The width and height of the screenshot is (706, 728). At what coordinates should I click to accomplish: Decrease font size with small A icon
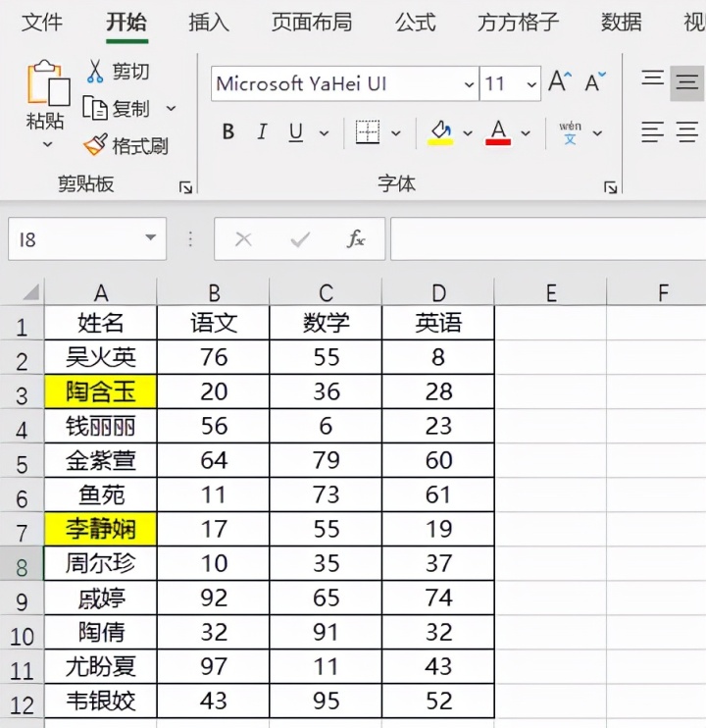click(594, 82)
